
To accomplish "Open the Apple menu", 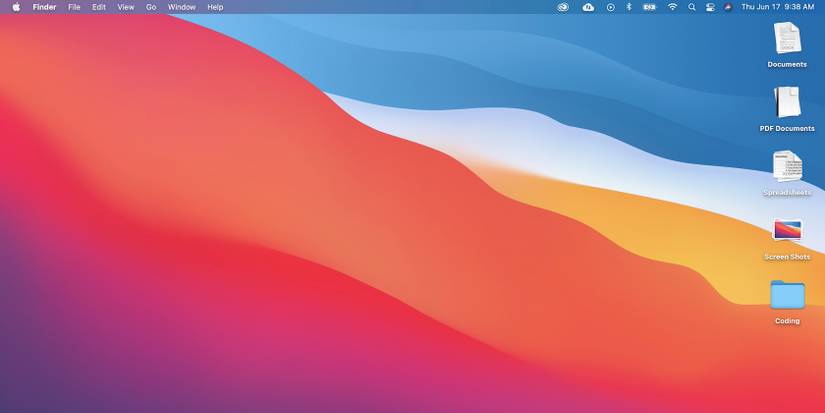I will [16, 7].
